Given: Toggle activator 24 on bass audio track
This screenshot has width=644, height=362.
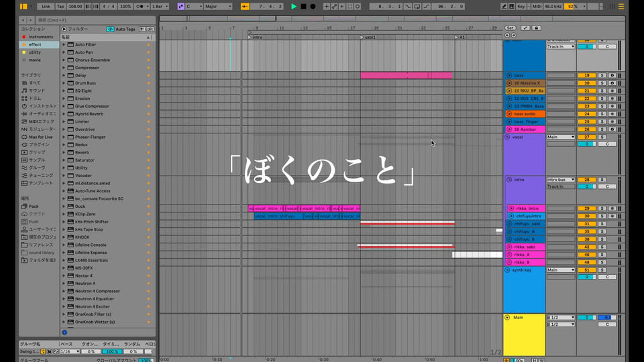Looking at the screenshot, I should 586,114.
